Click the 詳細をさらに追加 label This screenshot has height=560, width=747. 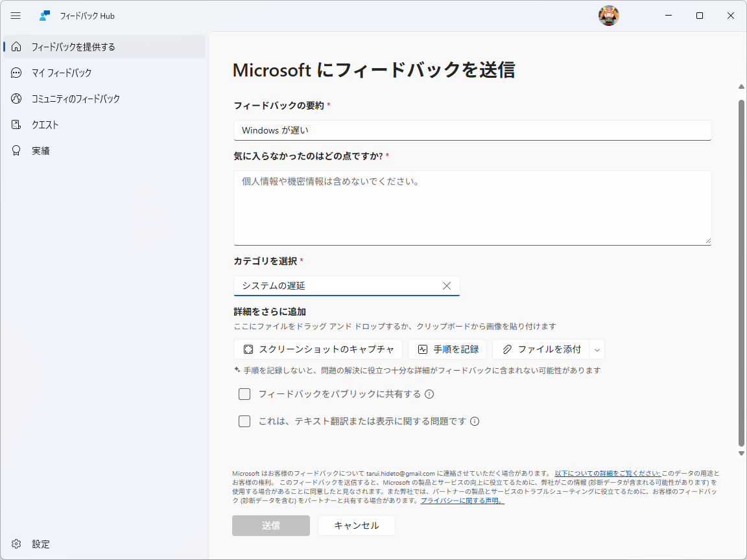(270, 312)
